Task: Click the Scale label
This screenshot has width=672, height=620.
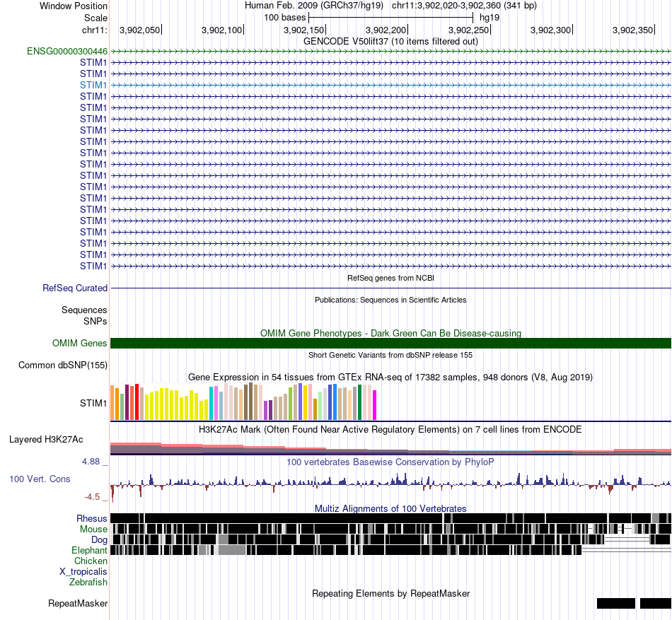Action: 95,18
